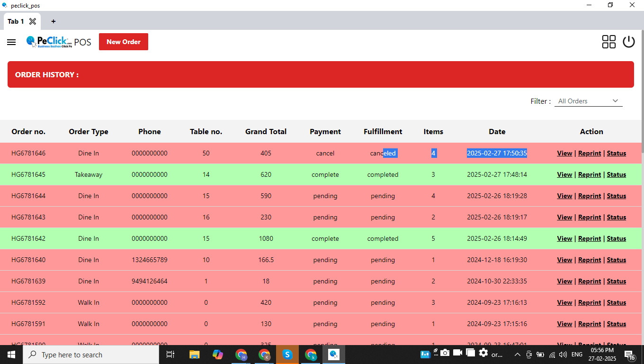Click the Date column header

497,132
